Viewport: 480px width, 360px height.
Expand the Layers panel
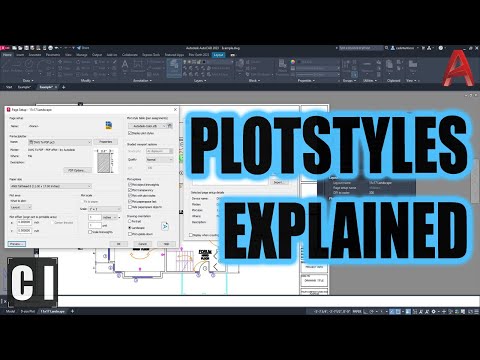(200, 81)
